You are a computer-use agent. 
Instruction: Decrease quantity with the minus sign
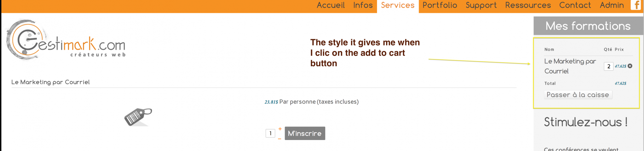(279, 139)
